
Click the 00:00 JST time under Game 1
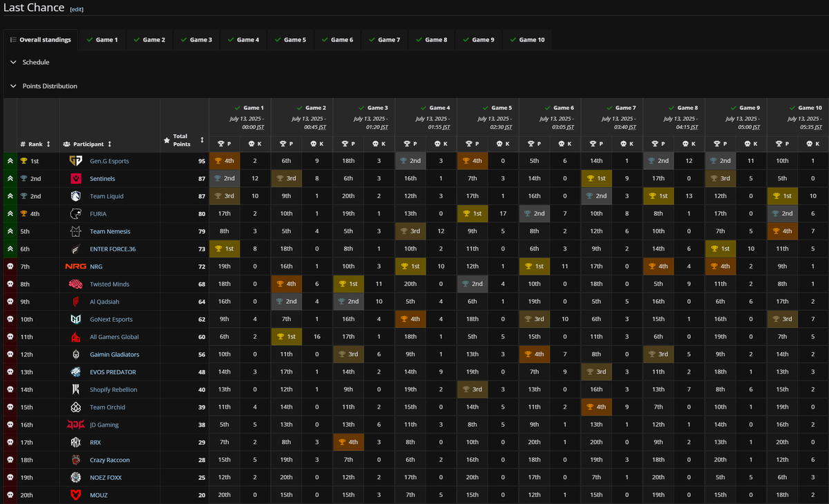251,127
